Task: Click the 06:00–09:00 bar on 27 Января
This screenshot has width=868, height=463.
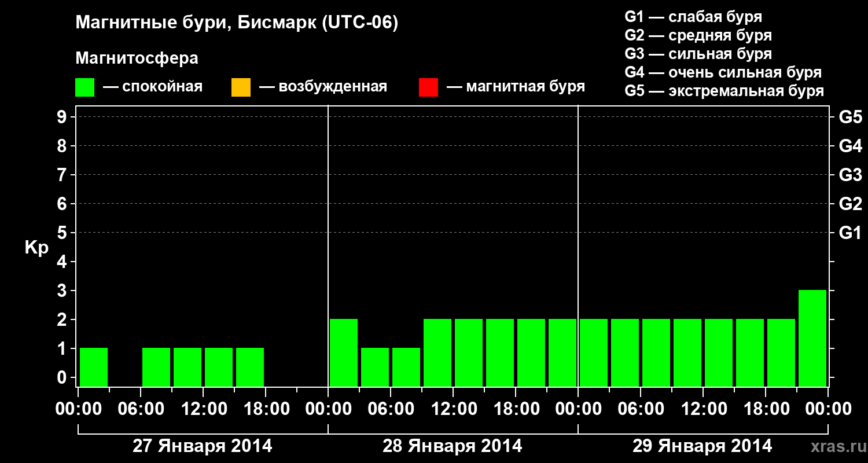Action: coord(156,367)
